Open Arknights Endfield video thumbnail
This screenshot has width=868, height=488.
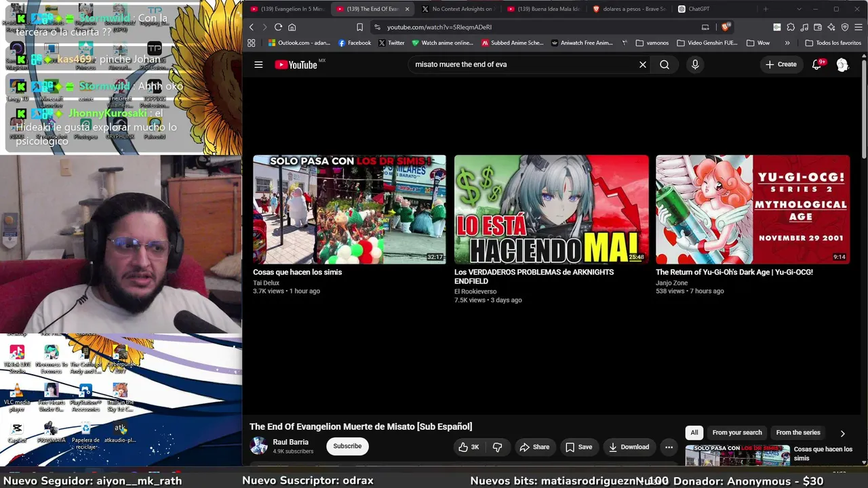point(551,209)
